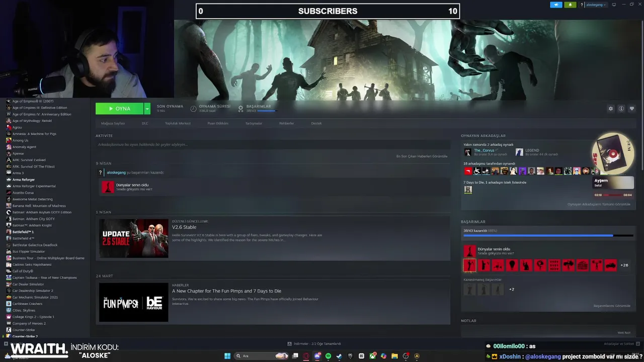The image size is (644, 362).
Task: Click the achievements progress bar 38/43
Action: coord(548,235)
